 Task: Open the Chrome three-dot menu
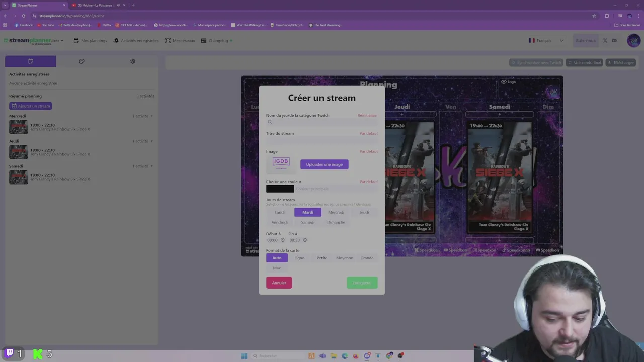coord(638,16)
